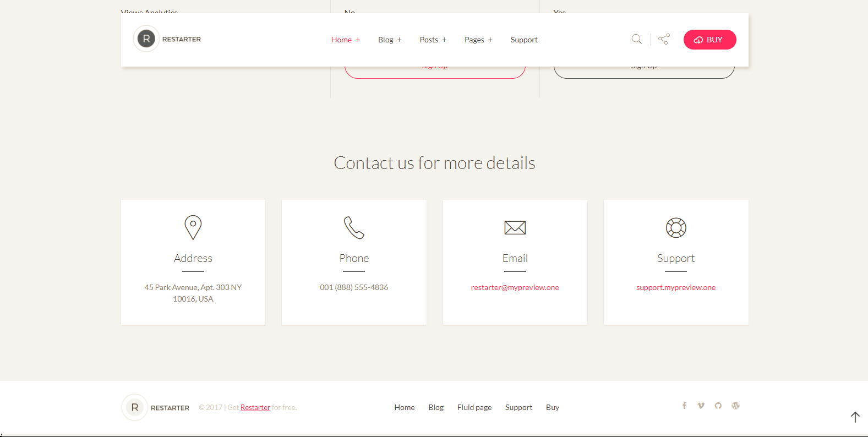The image size is (868, 437).
Task: Open the search magnifier in header
Action: click(x=636, y=39)
